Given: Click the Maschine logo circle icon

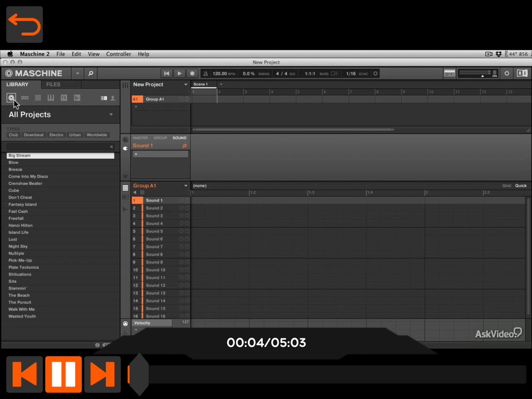Looking at the screenshot, I should point(9,73).
